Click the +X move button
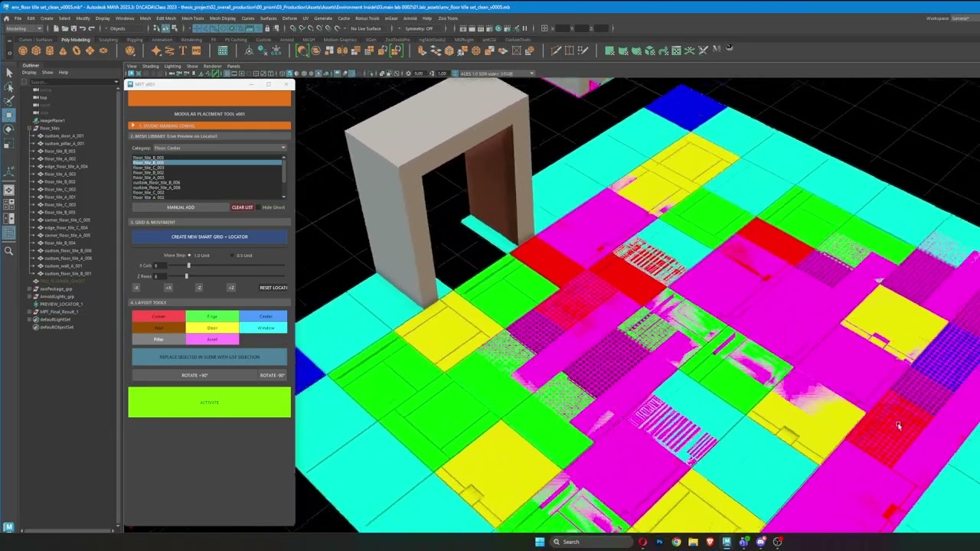The height and width of the screenshot is (551, 980). pyautogui.click(x=168, y=288)
